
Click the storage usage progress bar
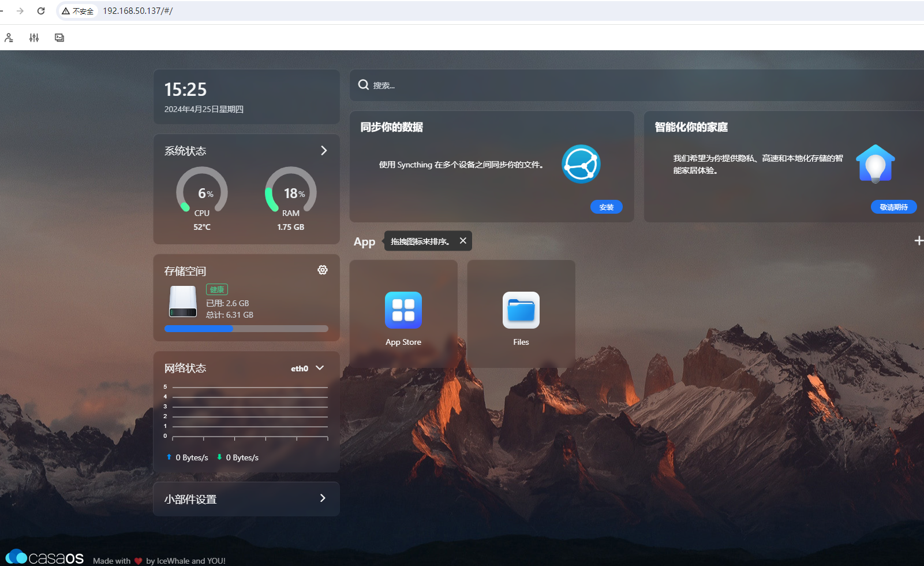(x=246, y=329)
